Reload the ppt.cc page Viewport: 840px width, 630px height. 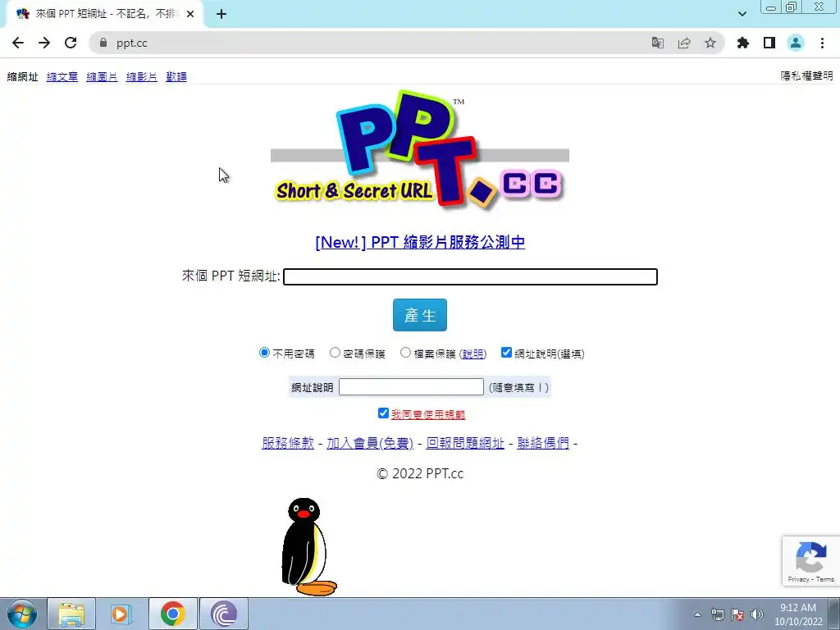pyautogui.click(x=71, y=43)
